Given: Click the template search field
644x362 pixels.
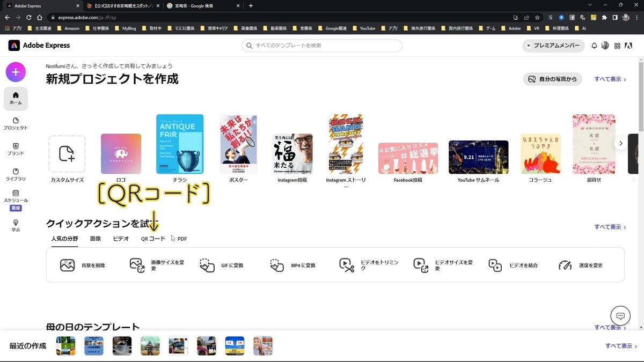Looking at the screenshot, I should [322, 46].
